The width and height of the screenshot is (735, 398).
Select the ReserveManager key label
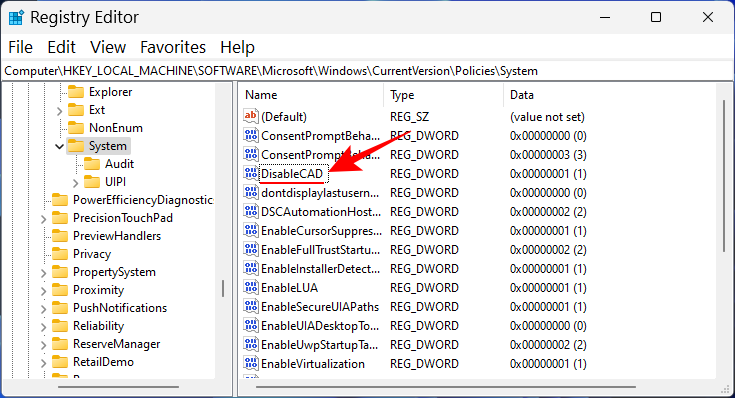pos(117,344)
